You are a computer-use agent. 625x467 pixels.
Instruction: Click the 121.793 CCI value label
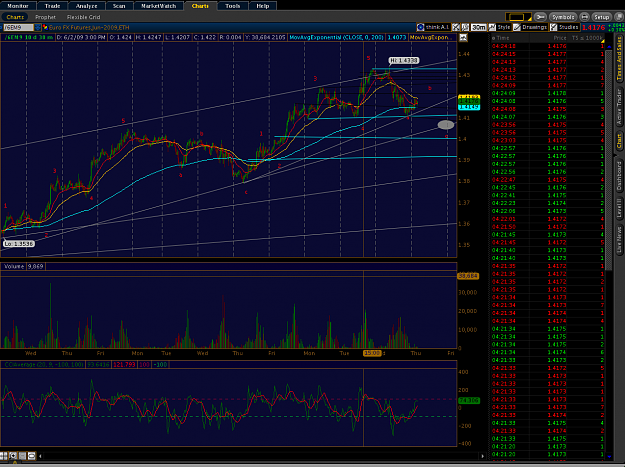(x=124, y=365)
